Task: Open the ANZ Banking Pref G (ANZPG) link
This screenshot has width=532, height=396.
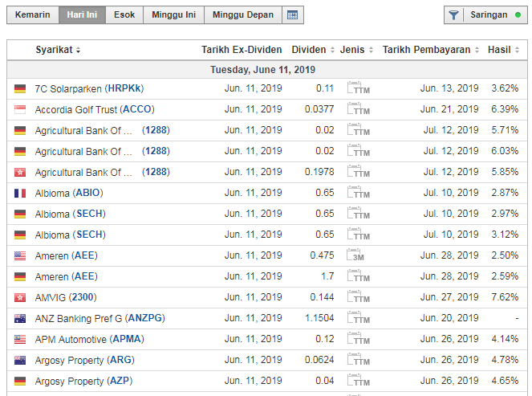Action: pos(99,318)
